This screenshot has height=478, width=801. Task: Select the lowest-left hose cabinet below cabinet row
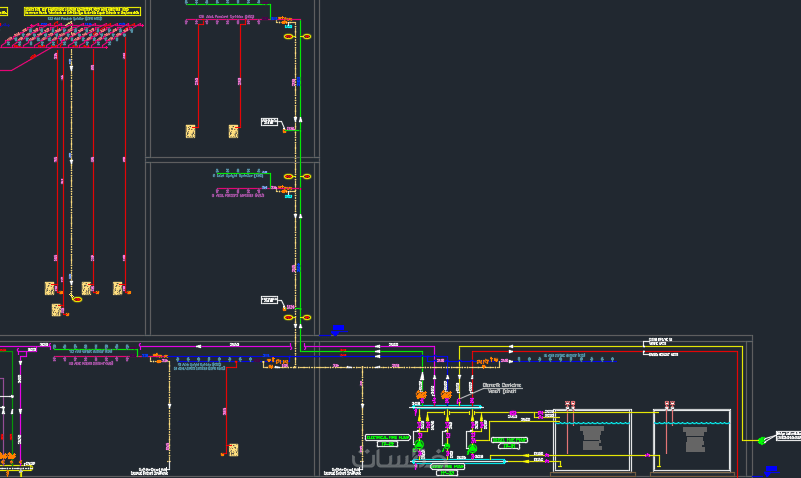point(56,309)
